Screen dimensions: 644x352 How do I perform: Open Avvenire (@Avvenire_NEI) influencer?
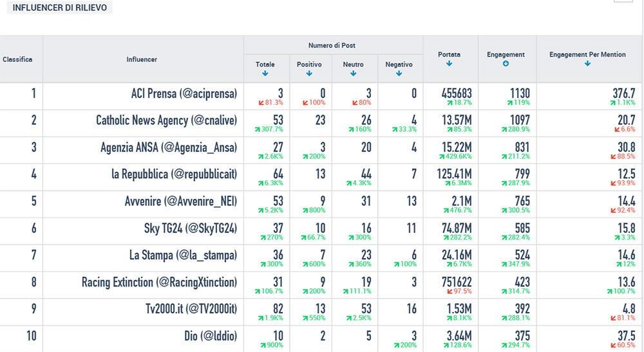coord(181,201)
